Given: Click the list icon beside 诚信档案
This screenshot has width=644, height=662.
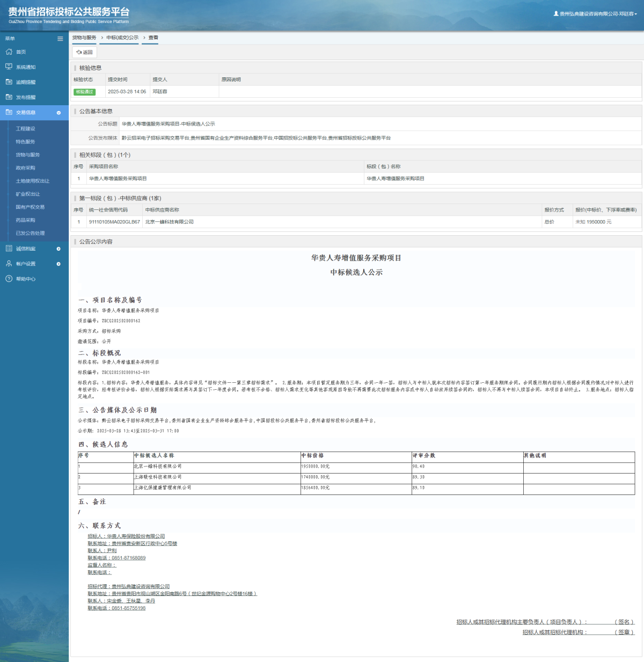Looking at the screenshot, I should [x=9, y=249].
